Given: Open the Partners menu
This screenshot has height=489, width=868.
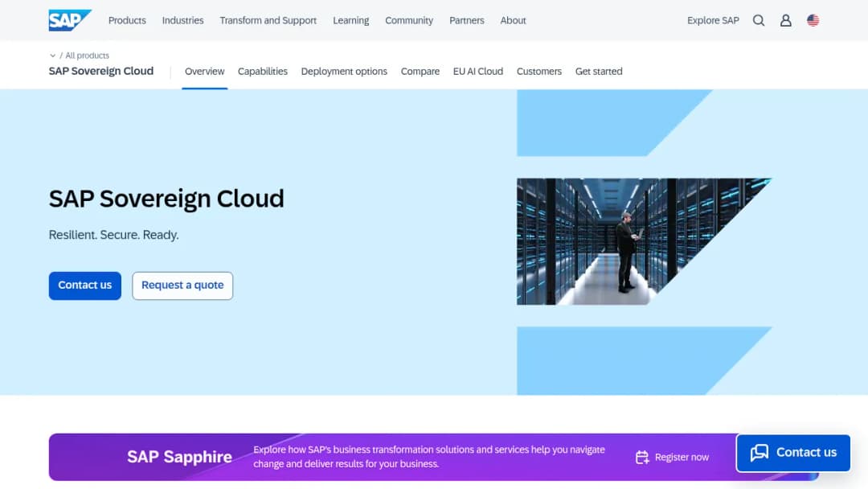Looking at the screenshot, I should (x=467, y=20).
